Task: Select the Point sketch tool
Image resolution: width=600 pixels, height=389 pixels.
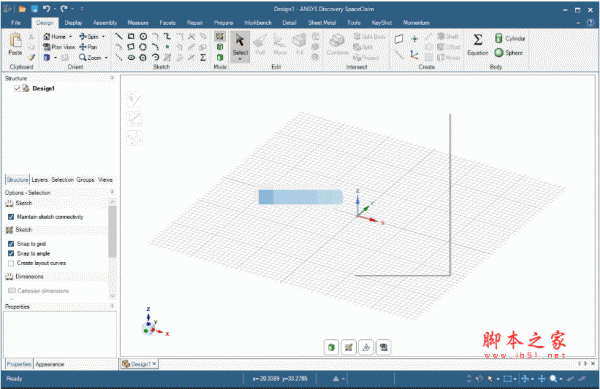Action: point(167,47)
